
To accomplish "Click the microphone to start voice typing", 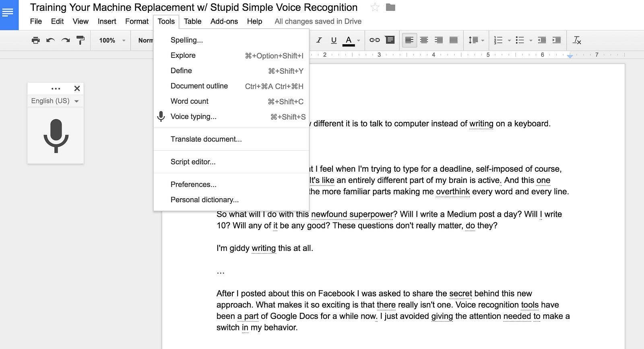I will point(56,136).
